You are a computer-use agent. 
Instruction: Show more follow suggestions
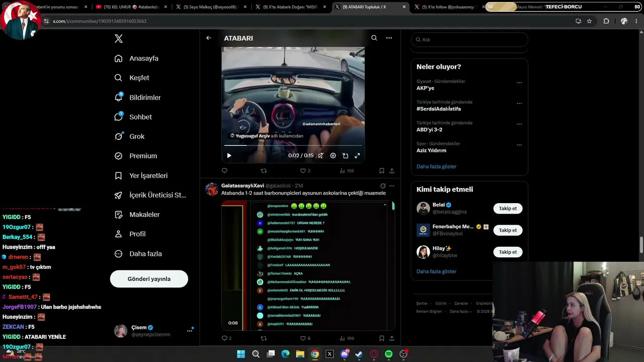click(x=436, y=271)
